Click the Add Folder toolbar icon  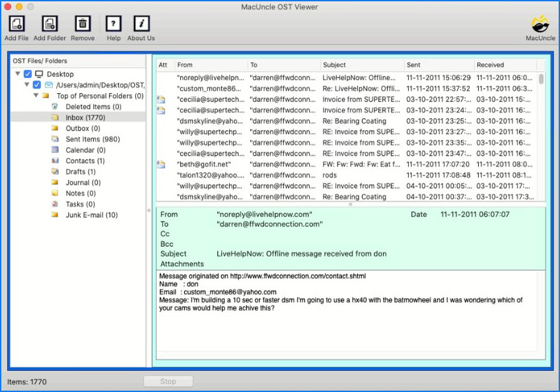point(49,22)
